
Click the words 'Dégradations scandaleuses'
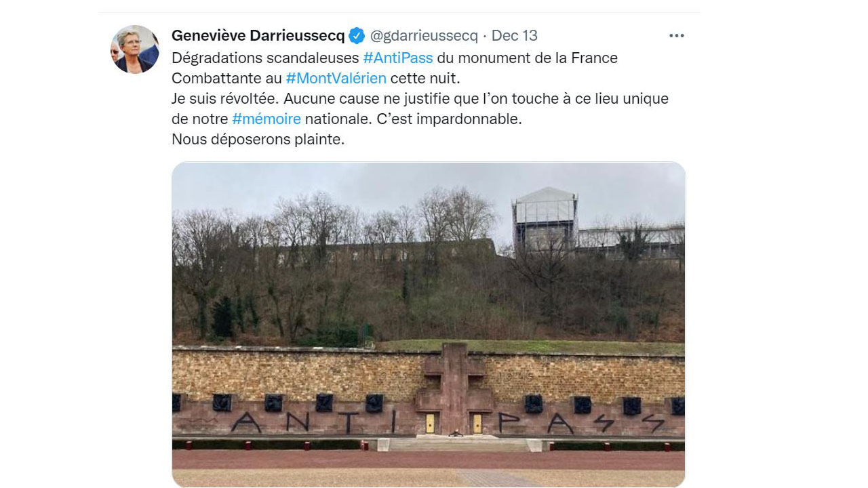[265, 58]
